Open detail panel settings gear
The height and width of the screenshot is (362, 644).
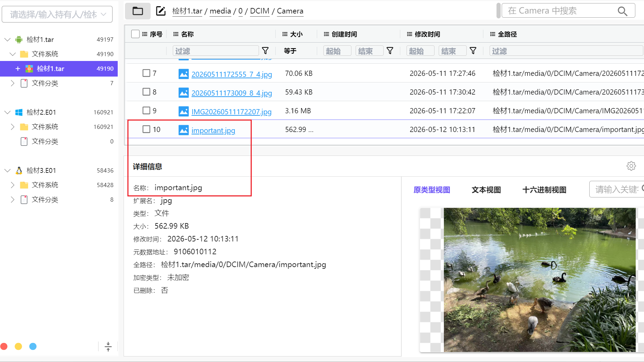631,166
